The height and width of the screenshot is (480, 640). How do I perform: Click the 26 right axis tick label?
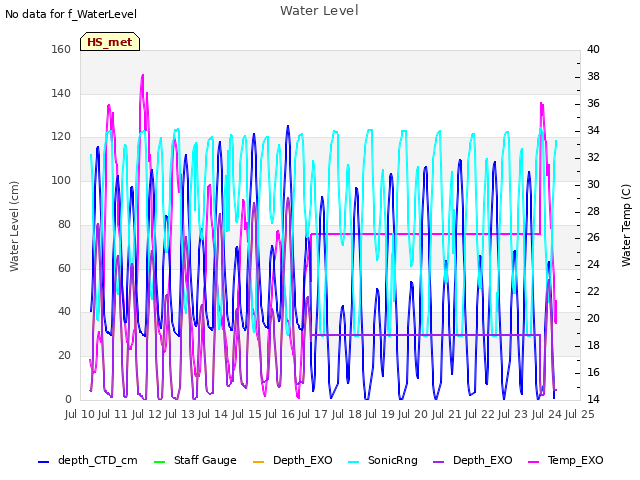pos(593,238)
